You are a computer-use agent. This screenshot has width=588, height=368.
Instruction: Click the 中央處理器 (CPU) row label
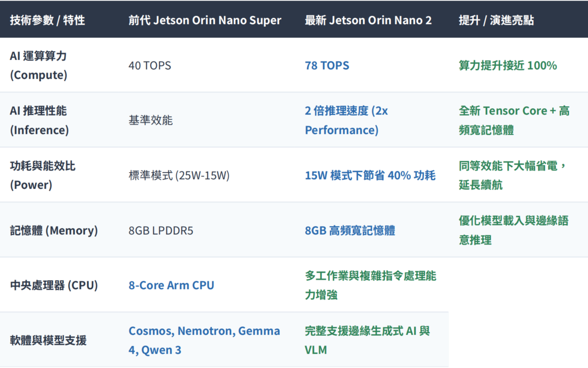[x=54, y=285]
